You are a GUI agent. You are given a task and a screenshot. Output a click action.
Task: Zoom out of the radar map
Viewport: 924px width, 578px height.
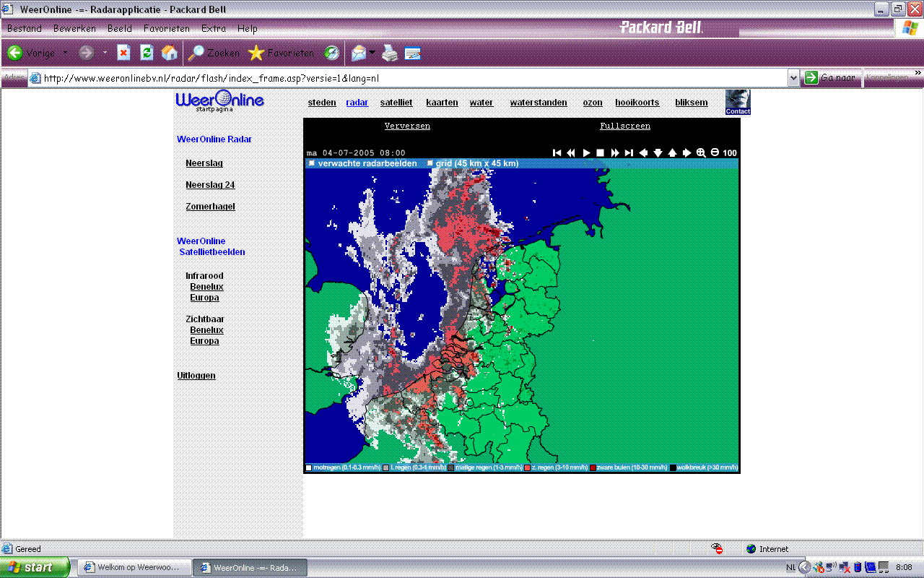(x=715, y=152)
